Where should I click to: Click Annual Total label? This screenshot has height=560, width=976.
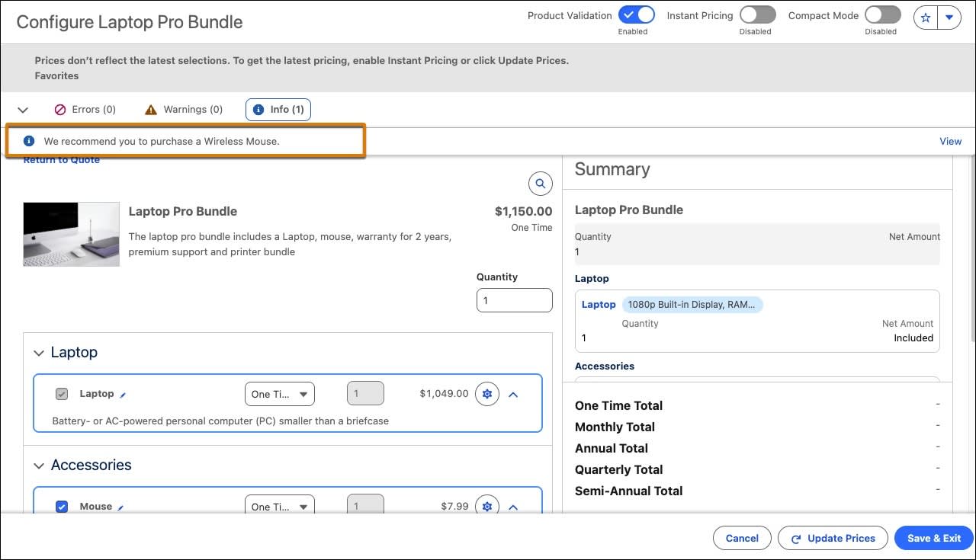click(612, 448)
